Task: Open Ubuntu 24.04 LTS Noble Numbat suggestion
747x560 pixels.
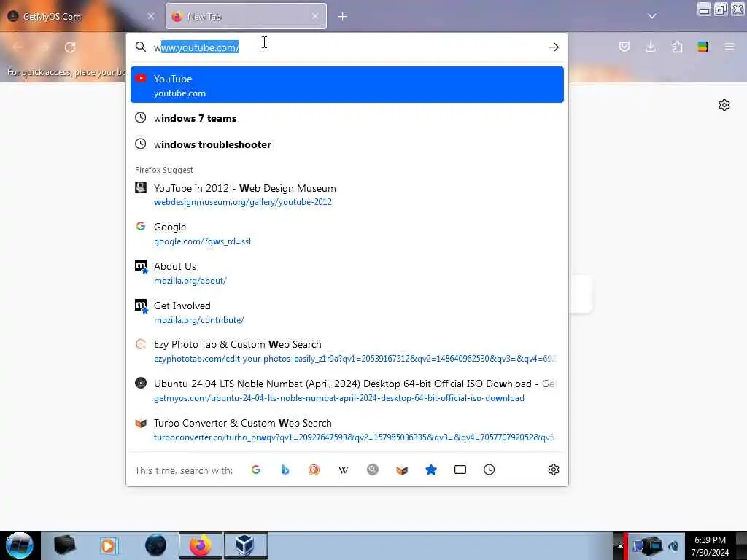Action: point(347,391)
